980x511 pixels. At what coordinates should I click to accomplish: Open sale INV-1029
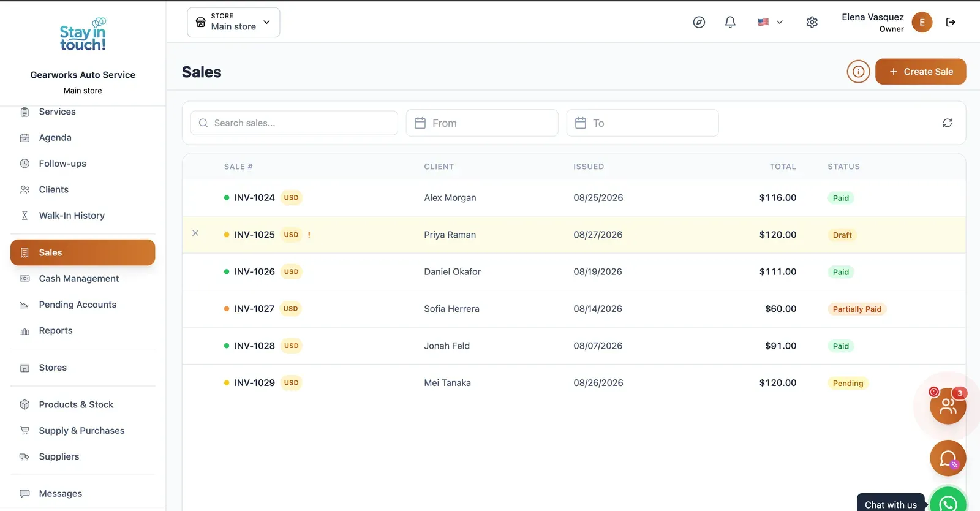tap(574, 383)
